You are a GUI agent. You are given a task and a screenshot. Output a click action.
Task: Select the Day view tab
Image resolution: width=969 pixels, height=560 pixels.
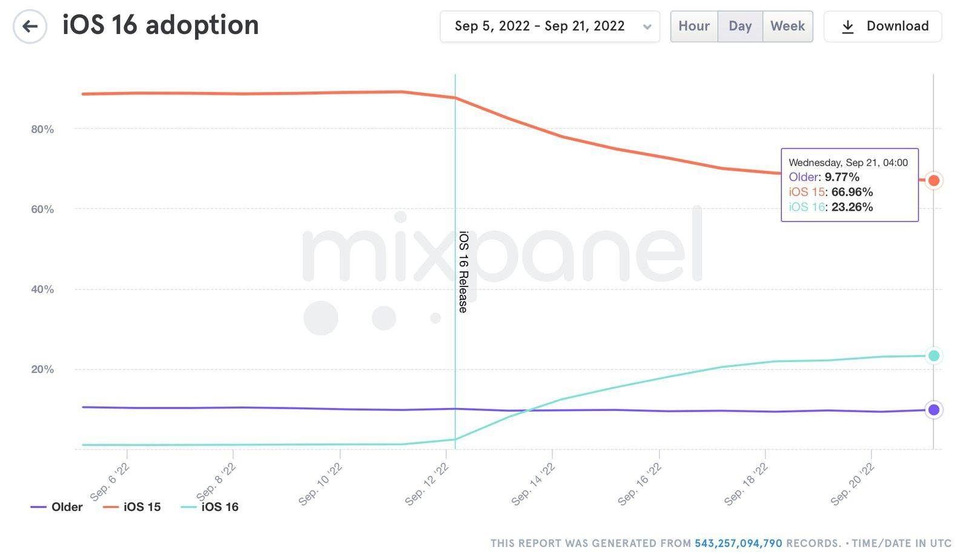point(740,27)
